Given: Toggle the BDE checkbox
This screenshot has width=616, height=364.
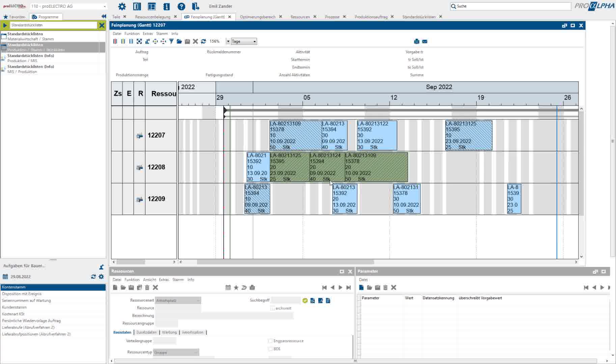Looking at the screenshot, I should tap(271, 349).
